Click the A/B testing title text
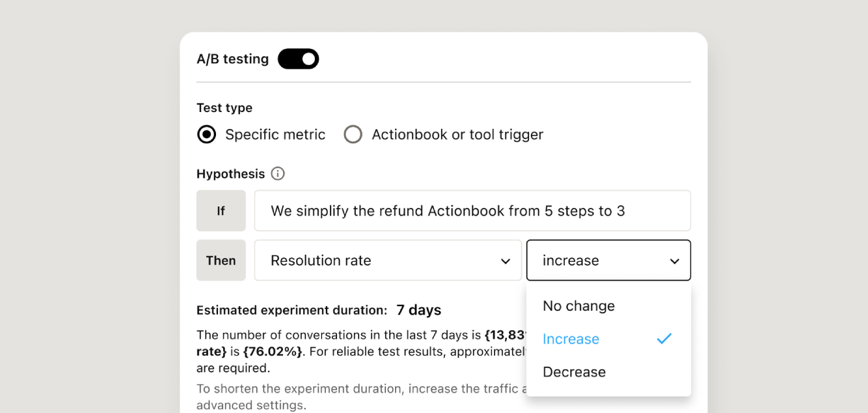The height and width of the screenshot is (413, 868). coord(233,59)
